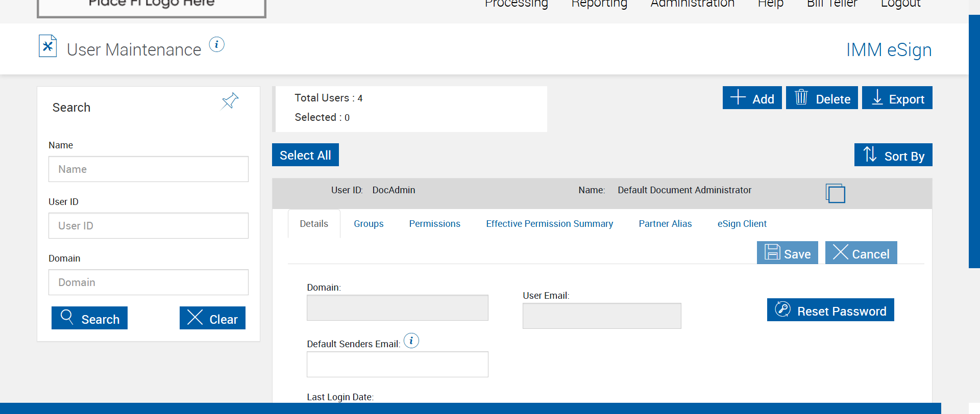The height and width of the screenshot is (414, 980).
Task: Focus the User ID search field
Action: click(149, 225)
